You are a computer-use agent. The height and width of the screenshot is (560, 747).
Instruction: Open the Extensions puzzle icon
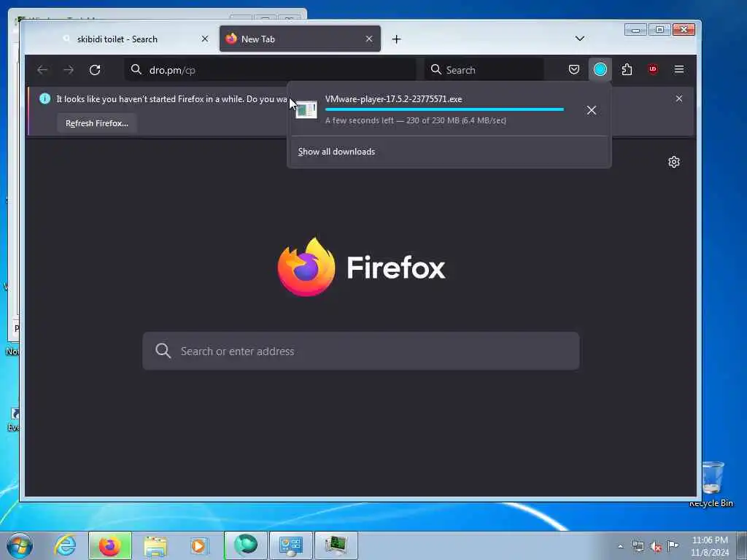(627, 69)
